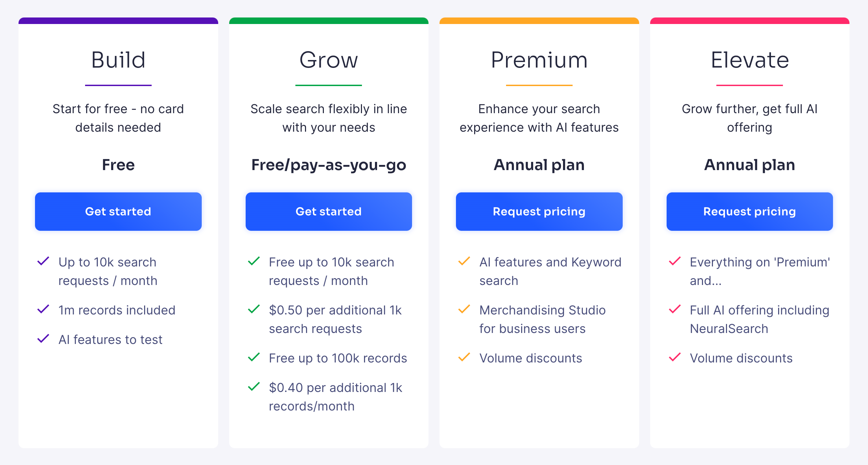The height and width of the screenshot is (465, 868).
Task: Click orange checkmark beside Merchandising Studio
Action: [464, 309]
